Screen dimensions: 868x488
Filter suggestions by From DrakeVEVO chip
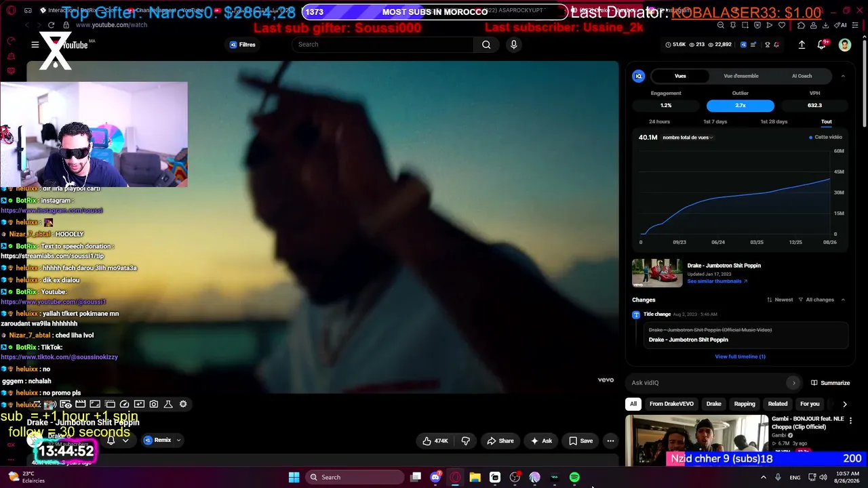pyautogui.click(x=671, y=404)
